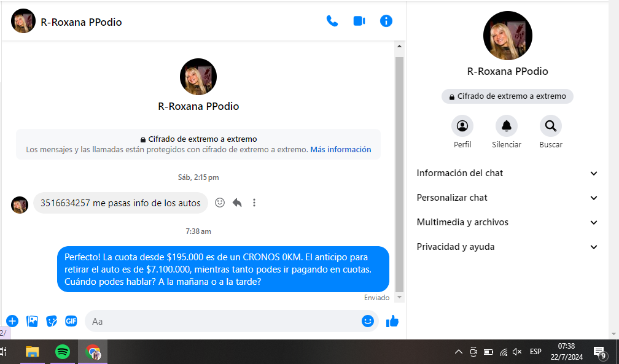React to the received message with emoji
Image resolution: width=619 pixels, height=364 pixels.
pyautogui.click(x=220, y=203)
